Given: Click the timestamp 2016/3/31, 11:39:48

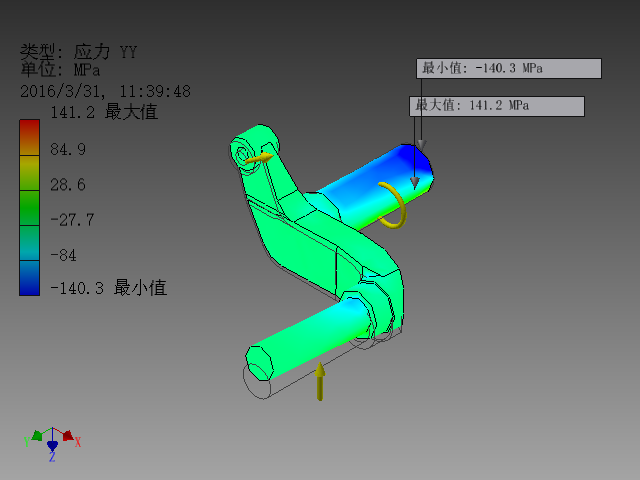Looking at the screenshot, I should (105, 91).
